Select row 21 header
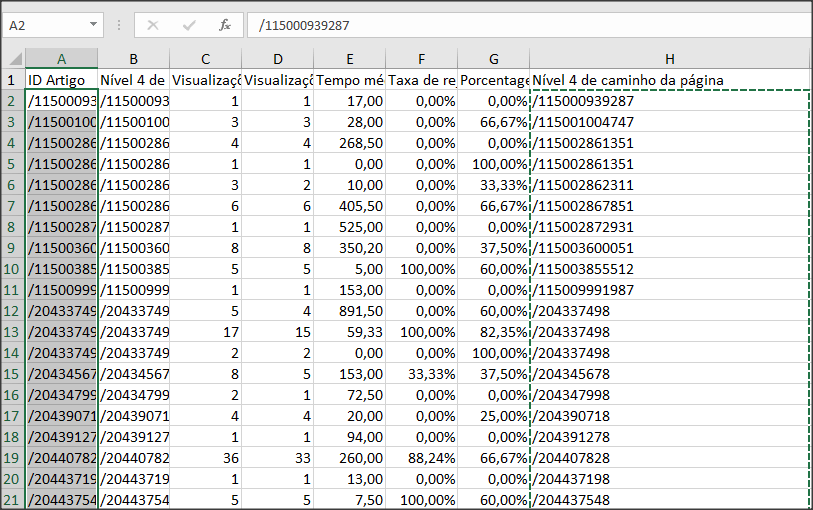The width and height of the screenshot is (813, 510). pyautogui.click(x=12, y=500)
